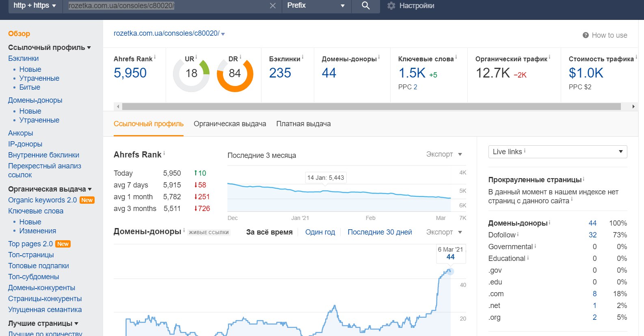
Task: Click left arrow of horizontal scrollbar
Action: 118,107
